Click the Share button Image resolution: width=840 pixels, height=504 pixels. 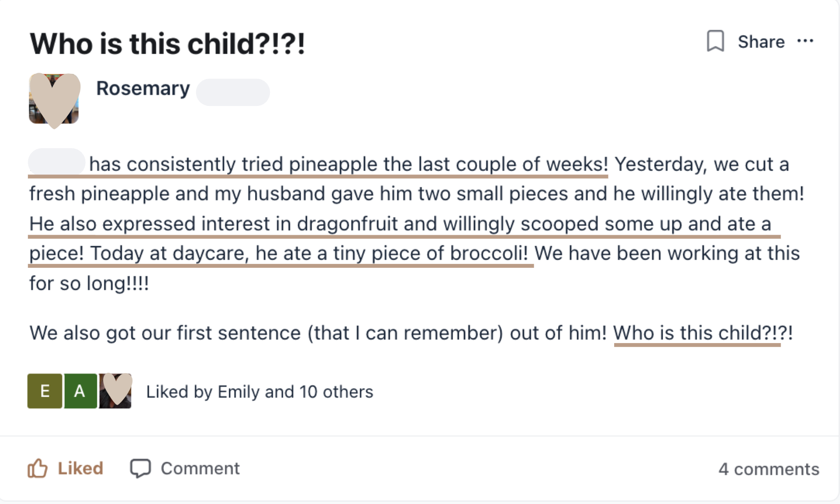coord(761,42)
